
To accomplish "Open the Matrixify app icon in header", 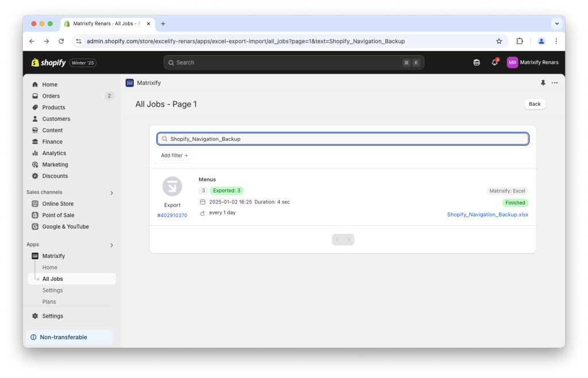I will (x=129, y=83).
